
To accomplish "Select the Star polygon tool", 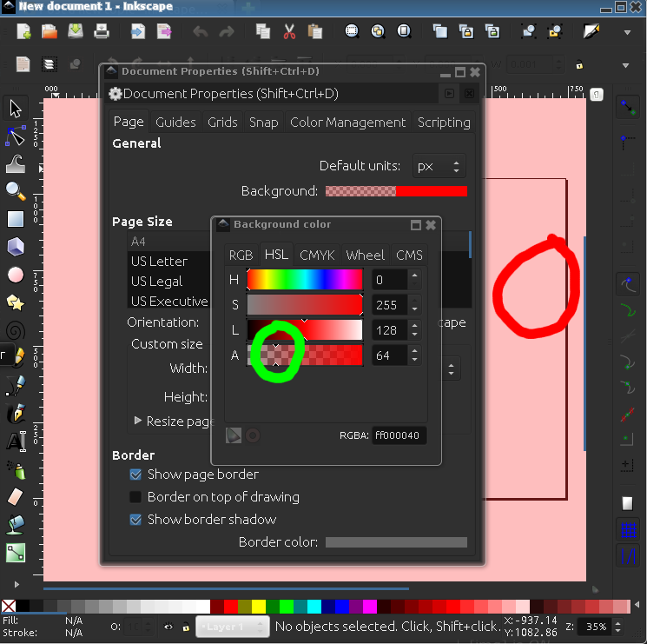I will (x=15, y=302).
